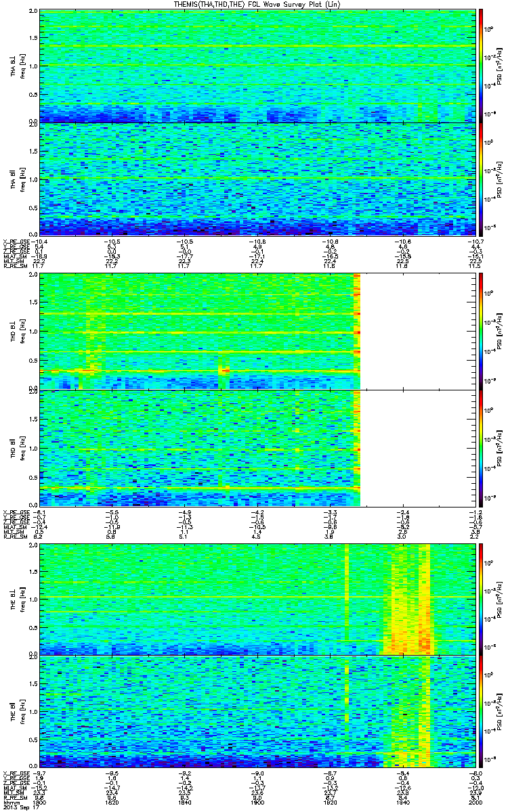This screenshot has height=812, width=508.
Task: Click the THD BII PSD color bar
Action: (481, 448)
